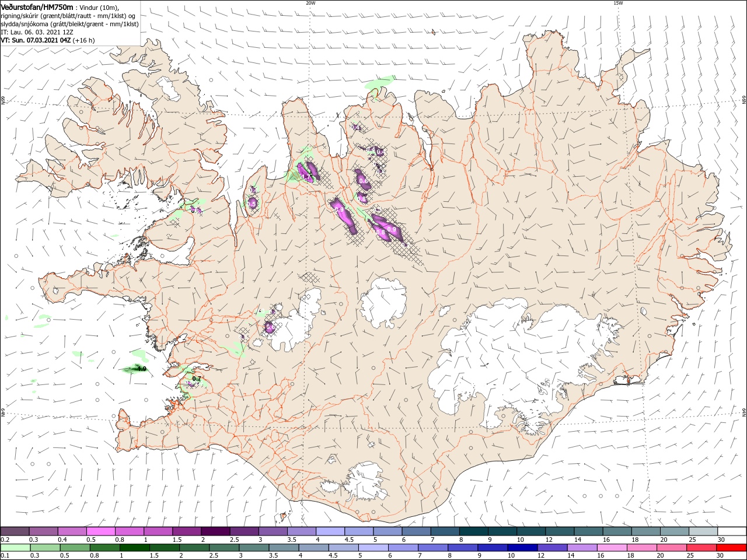Pick lower-row swatch between 2.5 and 3
This screenshot has height=560, width=747.
tap(224, 548)
